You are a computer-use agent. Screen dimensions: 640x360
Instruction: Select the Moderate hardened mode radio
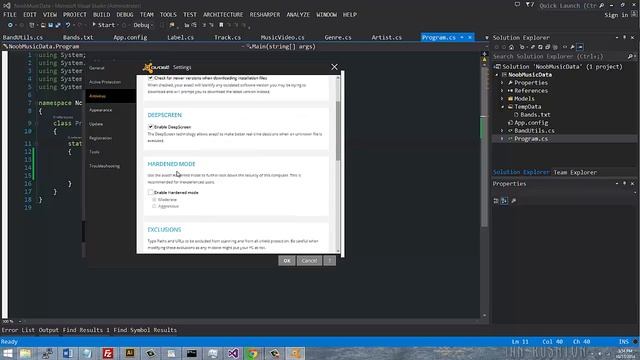point(154,200)
